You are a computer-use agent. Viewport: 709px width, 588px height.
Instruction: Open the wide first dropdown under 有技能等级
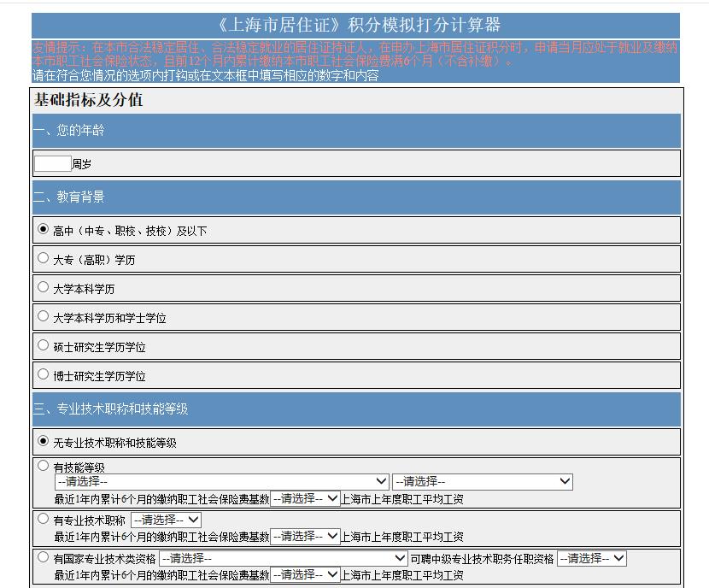[x=221, y=482]
